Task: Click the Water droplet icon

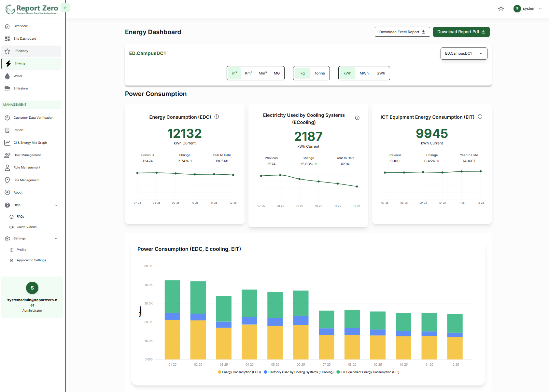Action: [7, 76]
